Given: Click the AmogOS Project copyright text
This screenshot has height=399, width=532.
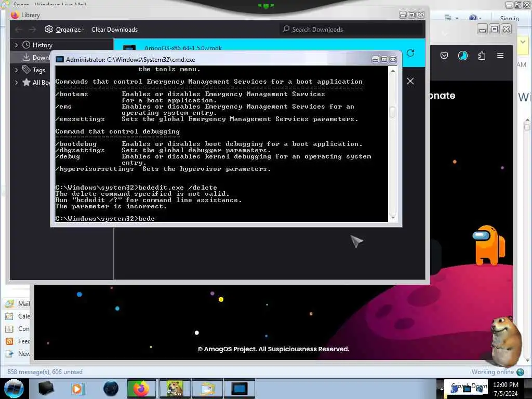Looking at the screenshot, I should [x=273, y=349].
